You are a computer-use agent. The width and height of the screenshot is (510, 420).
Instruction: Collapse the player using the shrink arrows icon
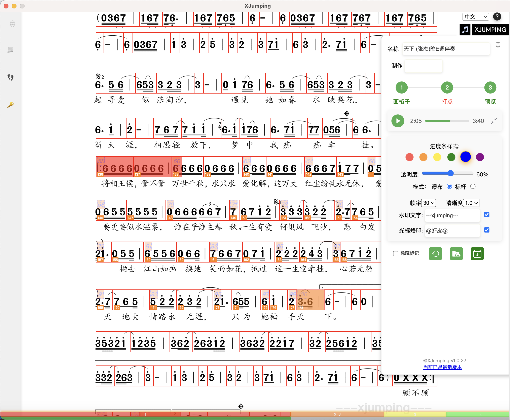494,121
